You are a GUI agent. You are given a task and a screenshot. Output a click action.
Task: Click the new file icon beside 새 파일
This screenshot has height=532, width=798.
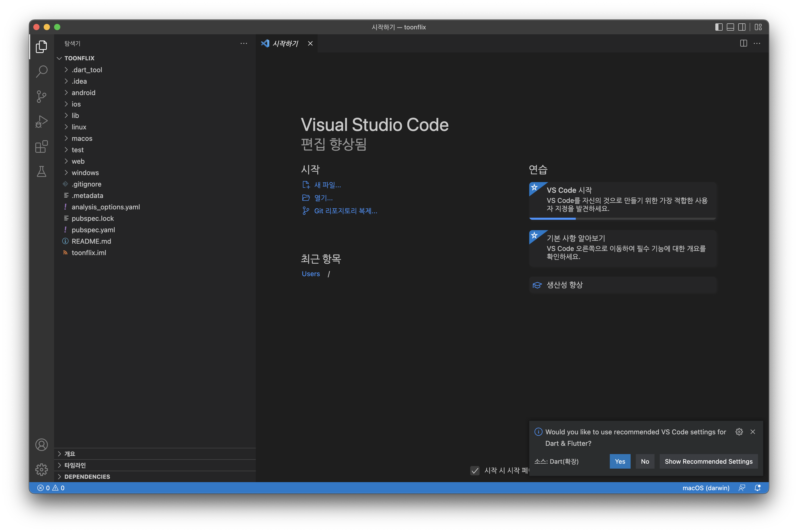coord(306,185)
